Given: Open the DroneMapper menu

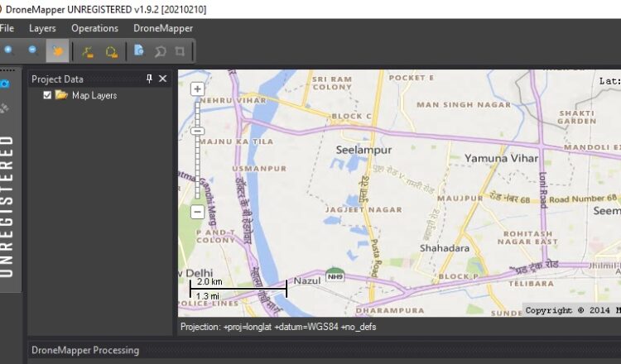Looking at the screenshot, I should click(x=163, y=28).
